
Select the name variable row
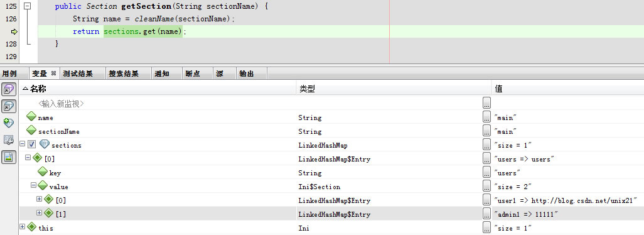(x=331, y=117)
